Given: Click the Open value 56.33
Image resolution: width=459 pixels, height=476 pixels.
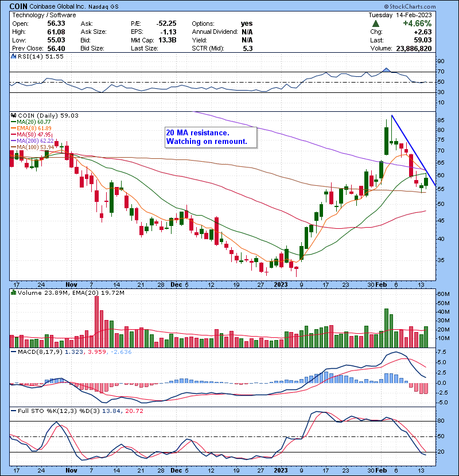Looking at the screenshot, I should [x=56, y=24].
